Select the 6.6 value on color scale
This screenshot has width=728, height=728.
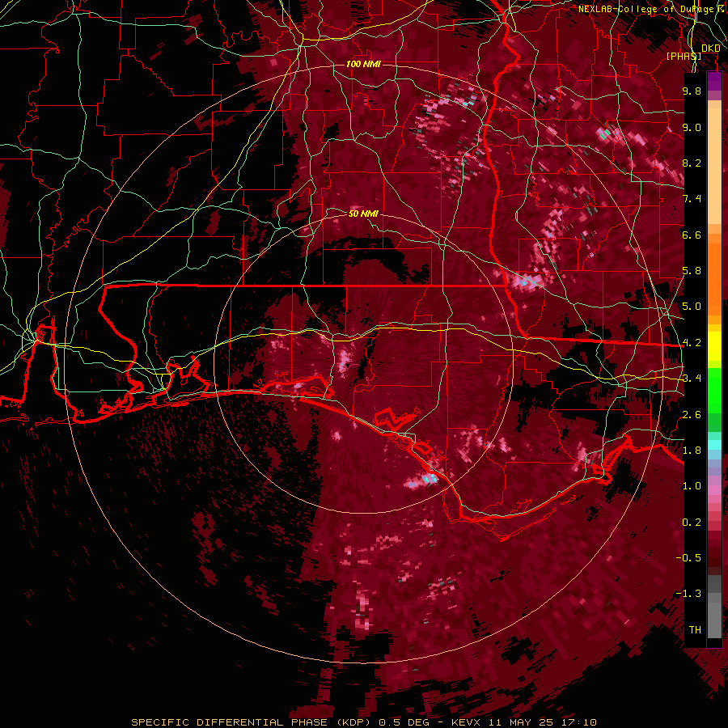692,235
